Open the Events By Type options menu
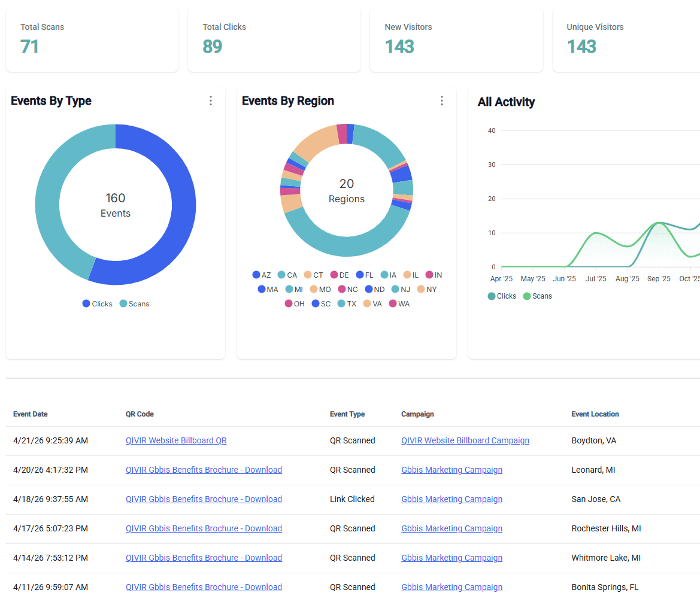The width and height of the screenshot is (700, 599). coord(211,101)
